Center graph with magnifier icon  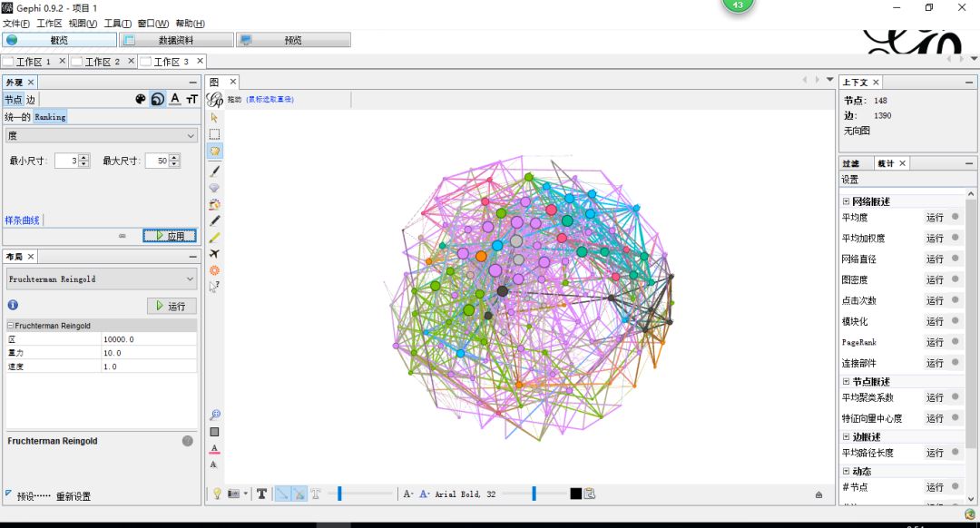(x=214, y=415)
